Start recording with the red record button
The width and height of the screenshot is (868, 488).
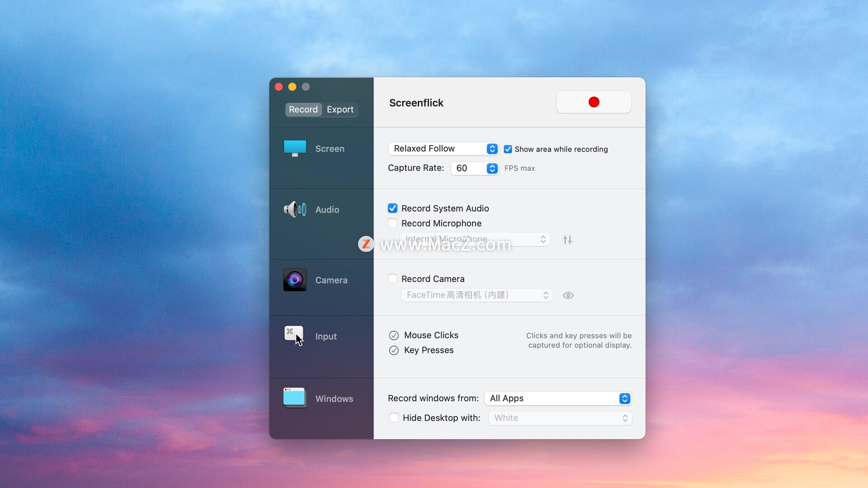coord(594,102)
